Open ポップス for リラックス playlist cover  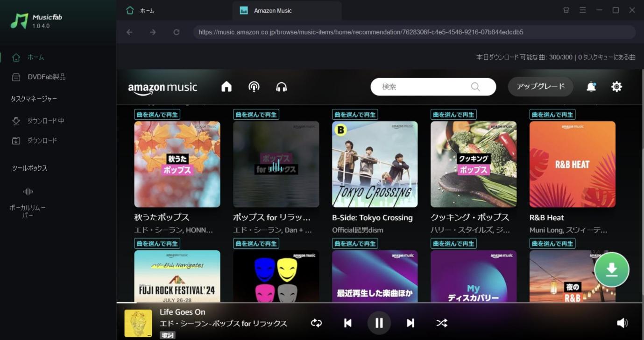(x=276, y=164)
